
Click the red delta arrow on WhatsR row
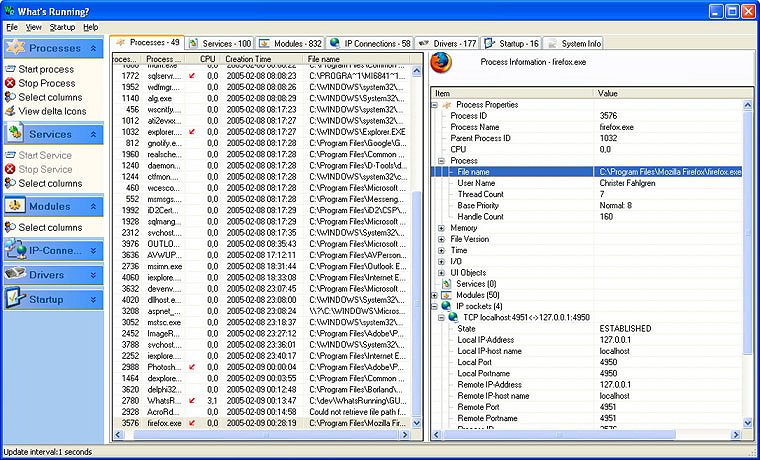tap(192, 401)
